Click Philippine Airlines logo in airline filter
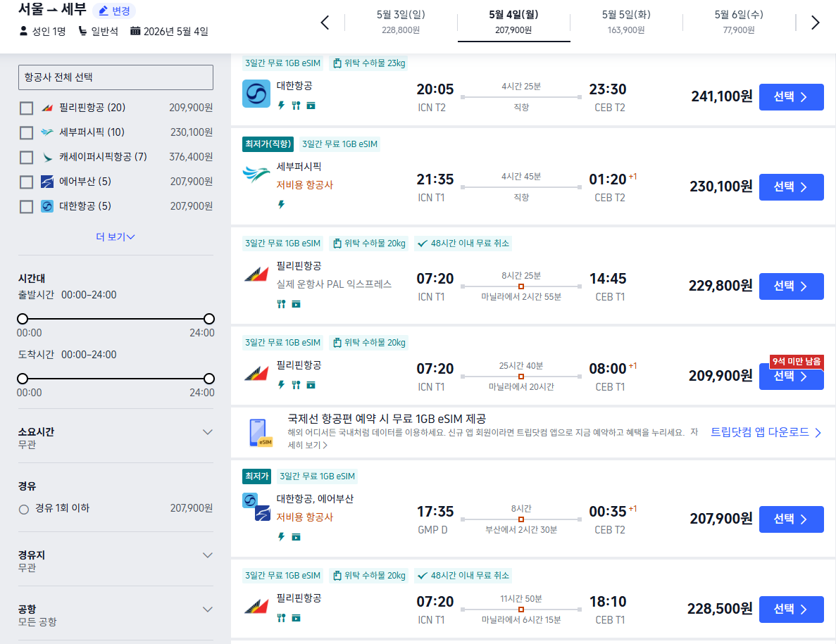Screen dimensions: 836x644 click(47, 108)
